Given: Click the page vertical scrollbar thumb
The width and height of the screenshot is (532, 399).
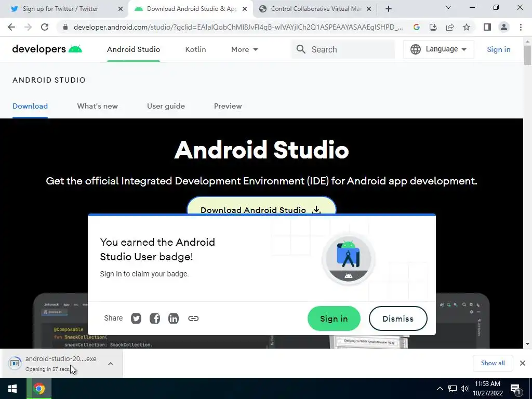Looking at the screenshot, I should click(527, 55).
